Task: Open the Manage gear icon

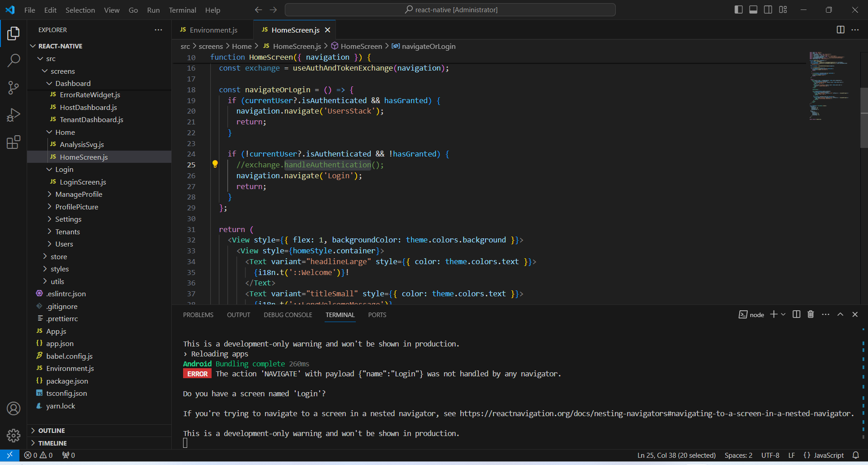Action: point(14,435)
